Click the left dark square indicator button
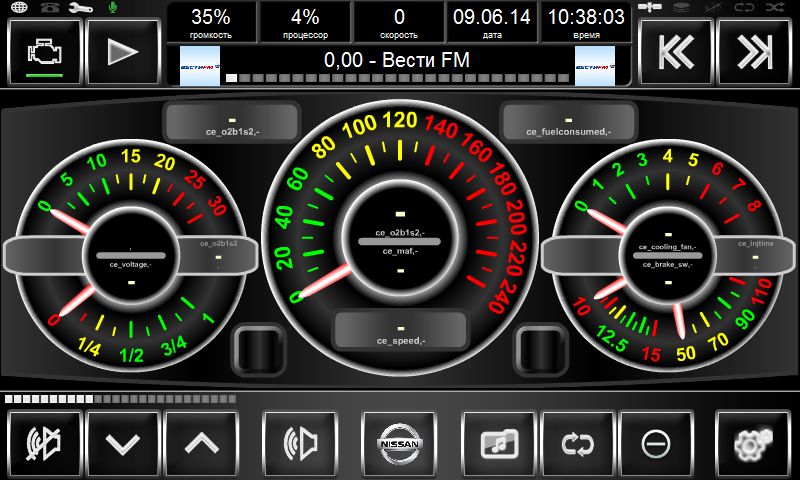The height and width of the screenshot is (480, 800). [x=259, y=350]
